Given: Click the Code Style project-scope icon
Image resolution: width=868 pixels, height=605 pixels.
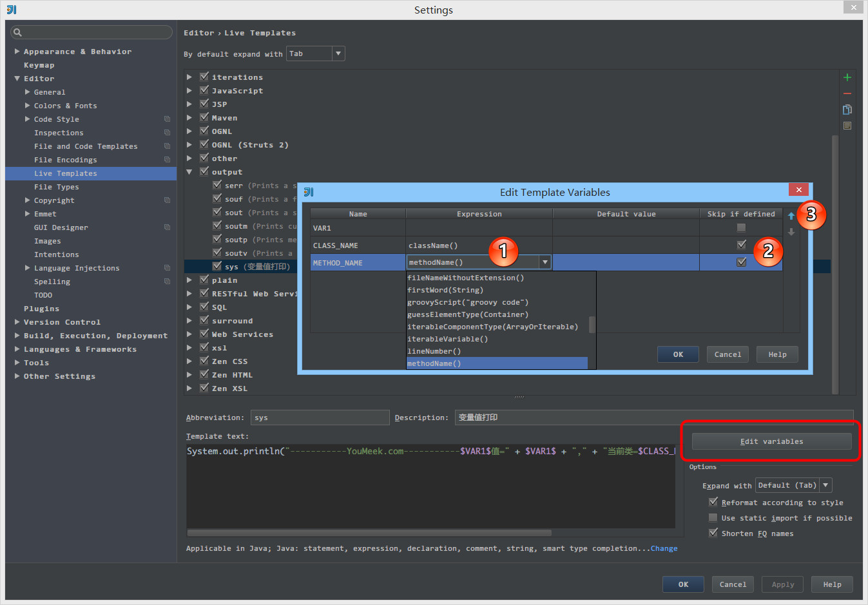Looking at the screenshot, I should pos(167,119).
